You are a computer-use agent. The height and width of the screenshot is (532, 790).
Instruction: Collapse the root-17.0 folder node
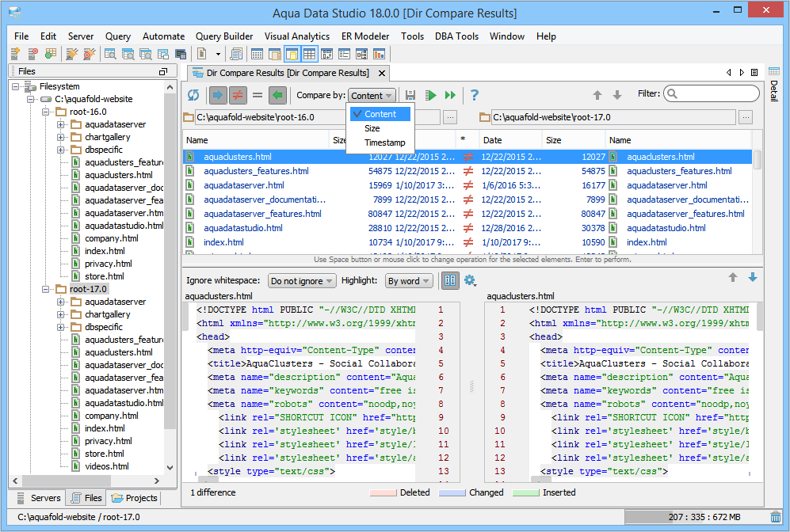[x=46, y=290]
